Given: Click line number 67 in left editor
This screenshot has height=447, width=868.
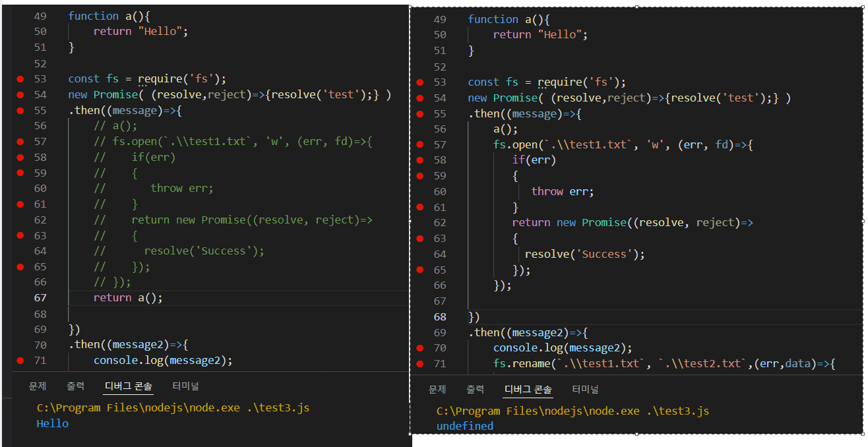Looking at the screenshot, I should pos(40,298).
